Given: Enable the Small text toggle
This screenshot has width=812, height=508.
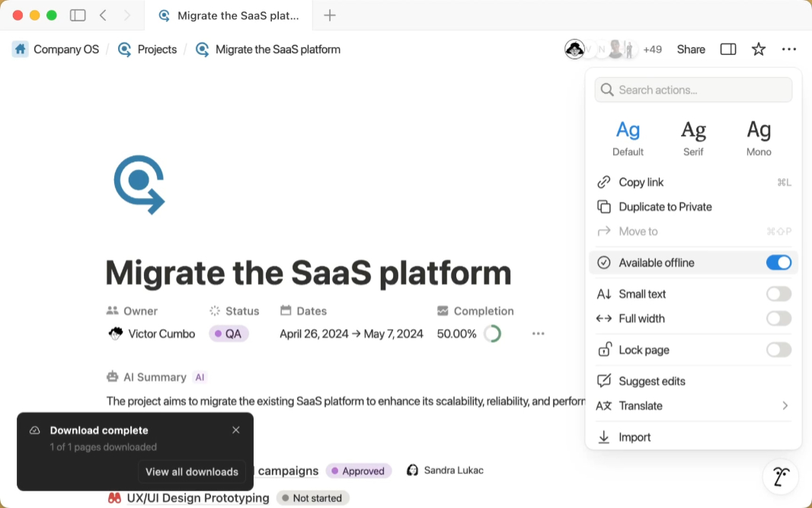Looking at the screenshot, I should pyautogui.click(x=778, y=293).
